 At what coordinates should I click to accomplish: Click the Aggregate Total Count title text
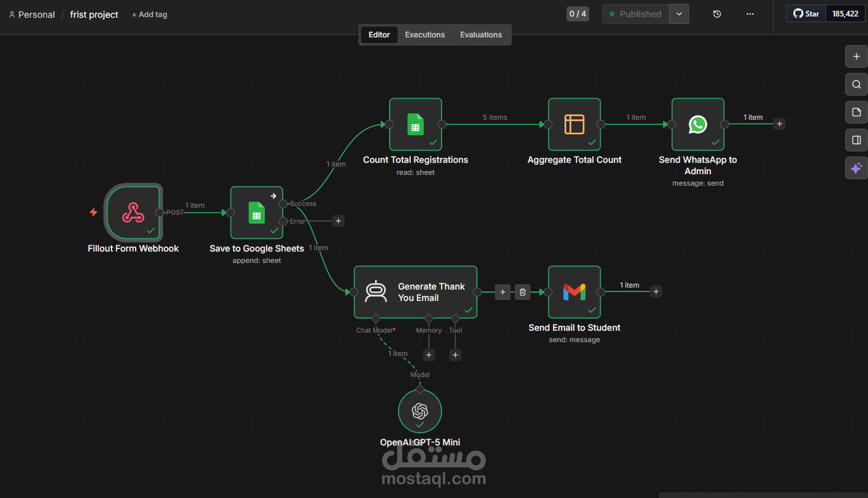click(x=575, y=160)
